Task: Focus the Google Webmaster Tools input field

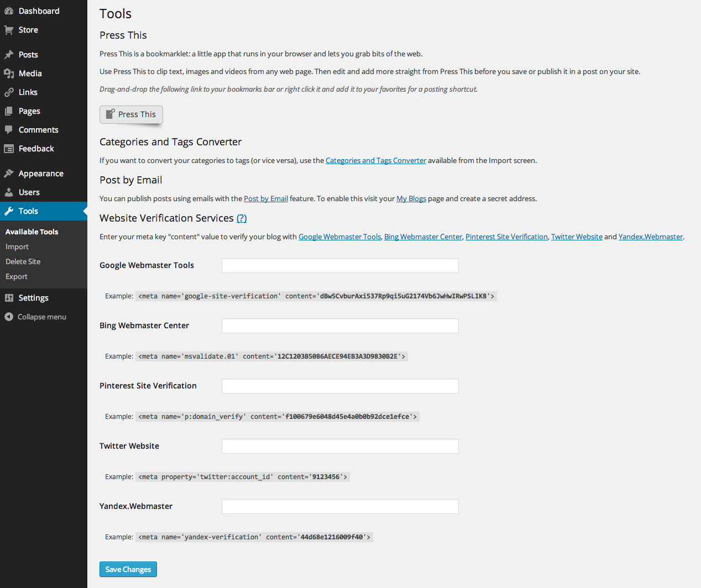Action: (340, 266)
